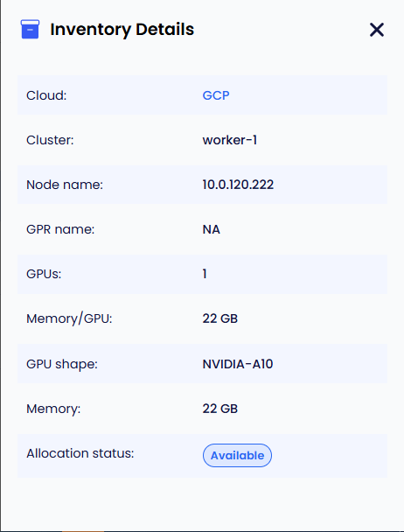Image resolution: width=404 pixels, height=532 pixels.
Task: Click the Memory/GPU: label
Action: [x=69, y=318]
